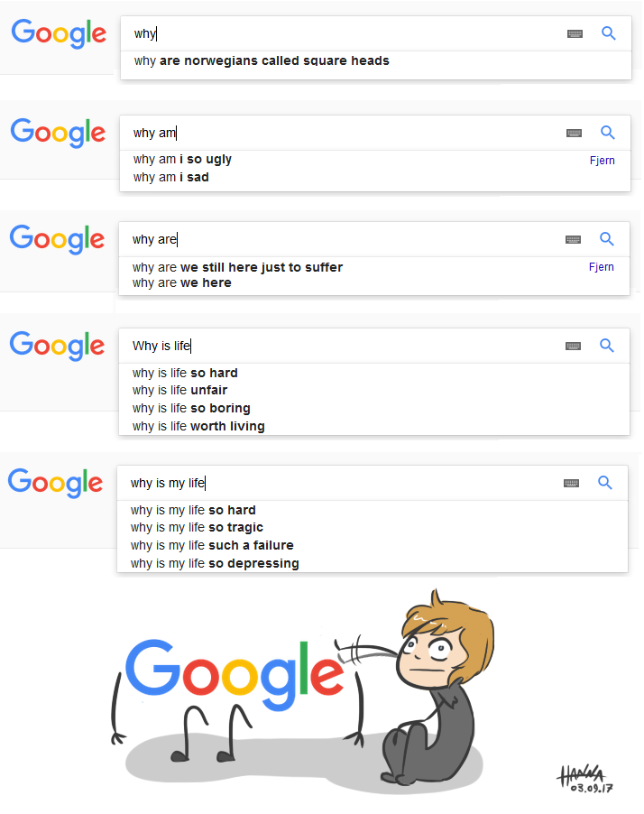Click the search magnifier in the 'why are' search box
The height and width of the screenshot is (814, 644).
point(607,239)
